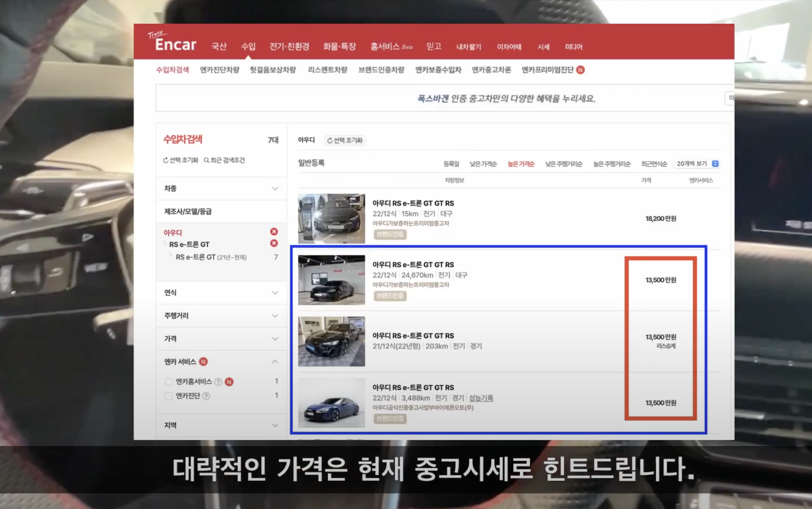Open the 3,488km 경기 listing title
The width and height of the screenshot is (812, 509).
[413, 388]
